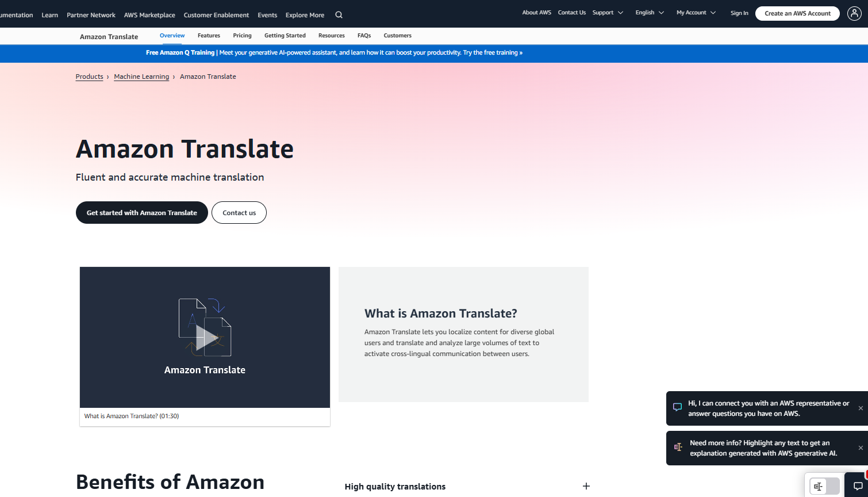Click the Amazon Translate breadcrumb text
The width and height of the screenshot is (868, 497).
point(208,77)
